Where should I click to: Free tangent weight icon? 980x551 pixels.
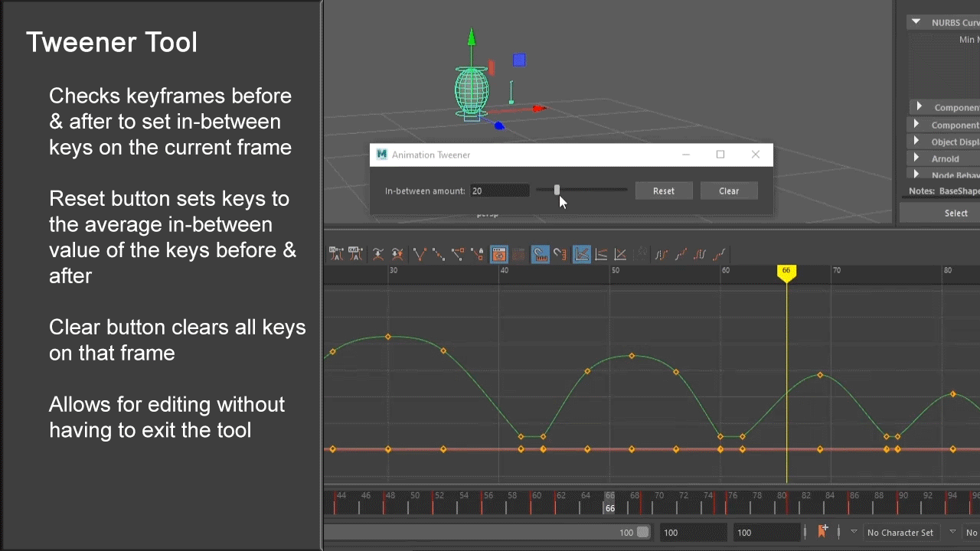tap(457, 254)
